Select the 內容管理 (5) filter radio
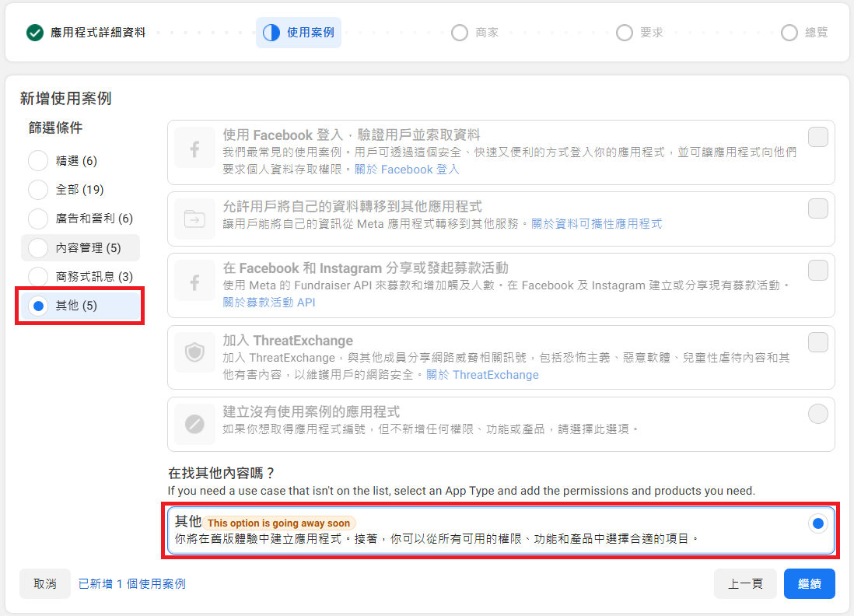854x616 pixels. 38,248
